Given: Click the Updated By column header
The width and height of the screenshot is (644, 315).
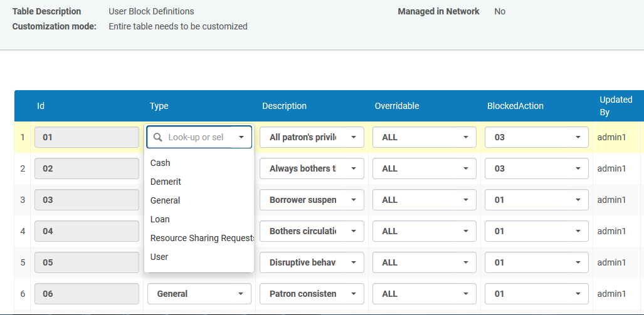Looking at the screenshot, I should point(616,106).
